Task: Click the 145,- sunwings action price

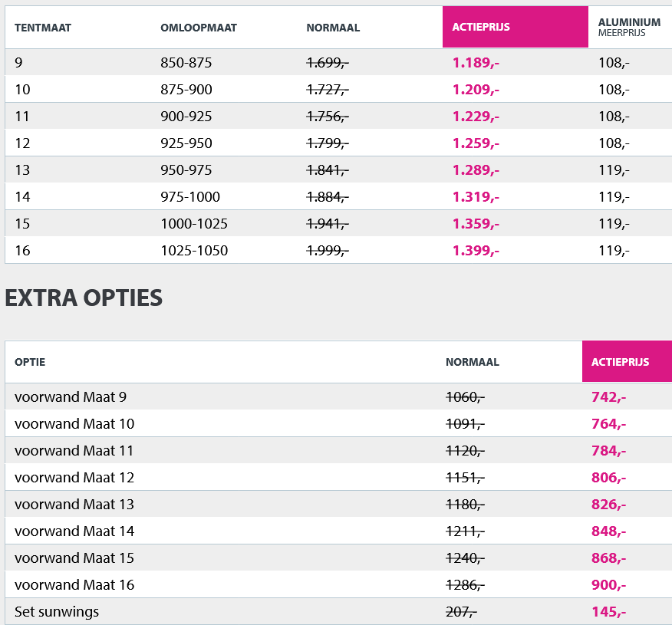Action: (x=609, y=611)
